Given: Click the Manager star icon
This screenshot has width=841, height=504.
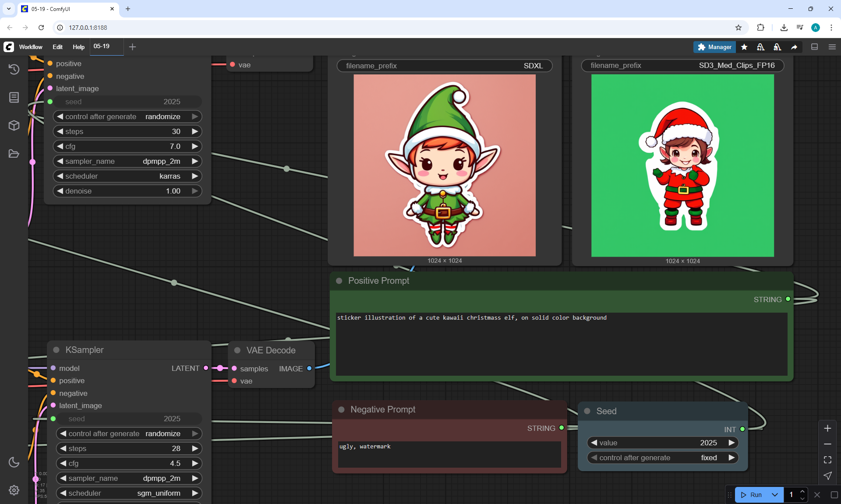Looking at the screenshot, I should [x=744, y=47].
